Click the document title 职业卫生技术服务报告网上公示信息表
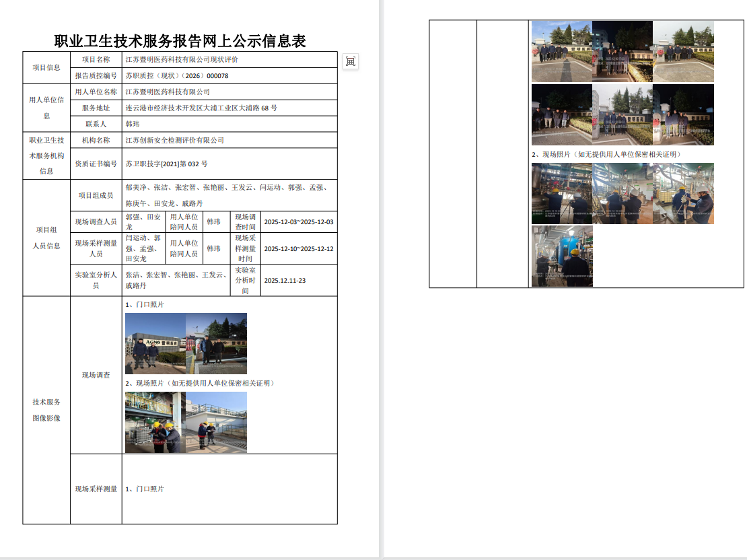The height and width of the screenshot is (560, 747). (180, 41)
